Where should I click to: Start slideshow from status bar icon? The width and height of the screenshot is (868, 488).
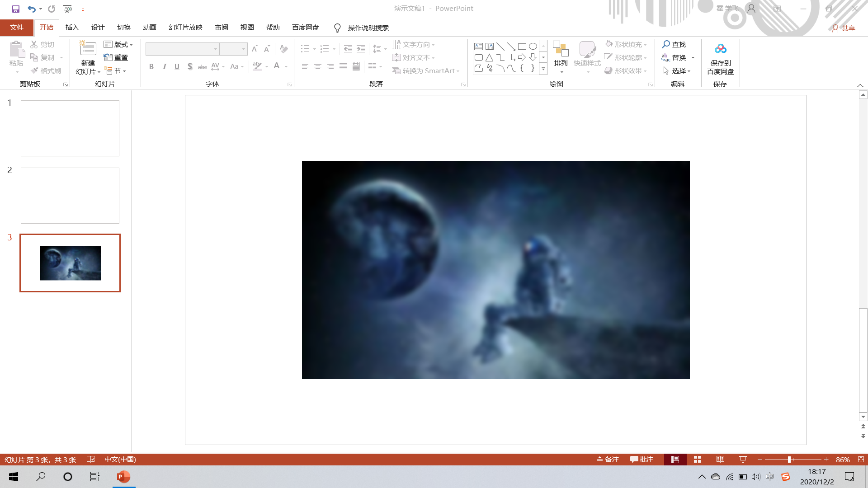click(x=743, y=459)
